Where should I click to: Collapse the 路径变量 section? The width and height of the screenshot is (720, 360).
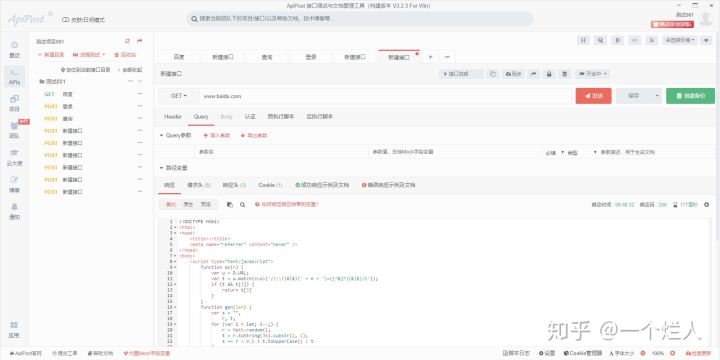(x=161, y=168)
